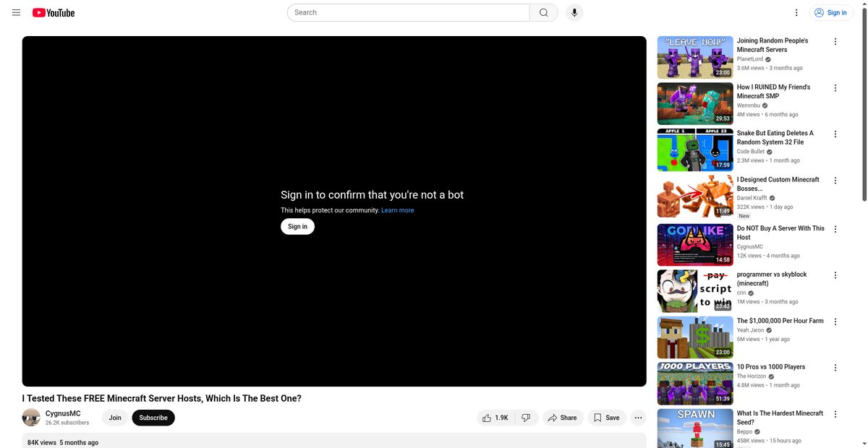The image size is (868, 448).
Task: Click the magnifier search button
Action: (x=544, y=12)
